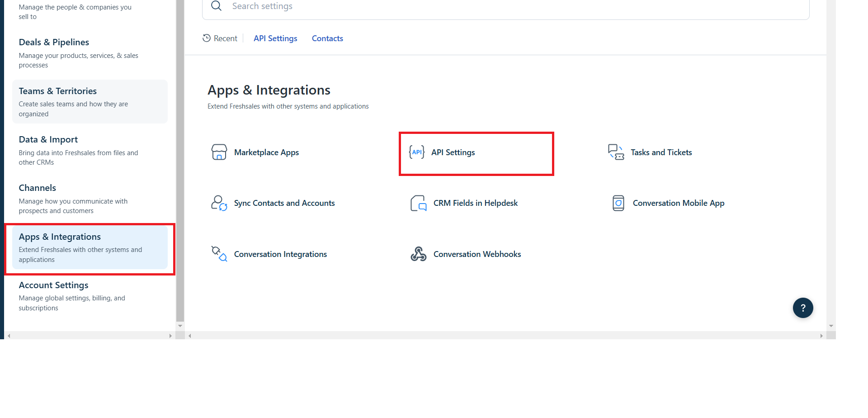The height and width of the screenshot is (418, 868).
Task: Open Data & Import settings section
Action: (48, 139)
